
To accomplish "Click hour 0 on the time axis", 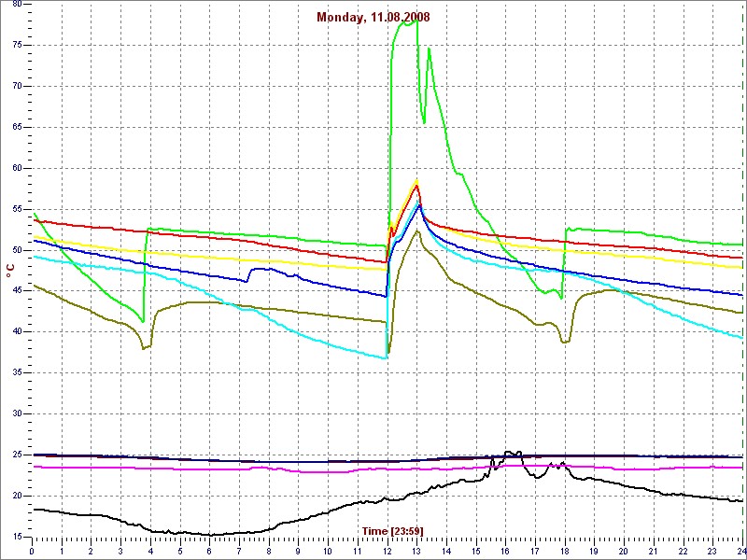I will click(32, 552).
